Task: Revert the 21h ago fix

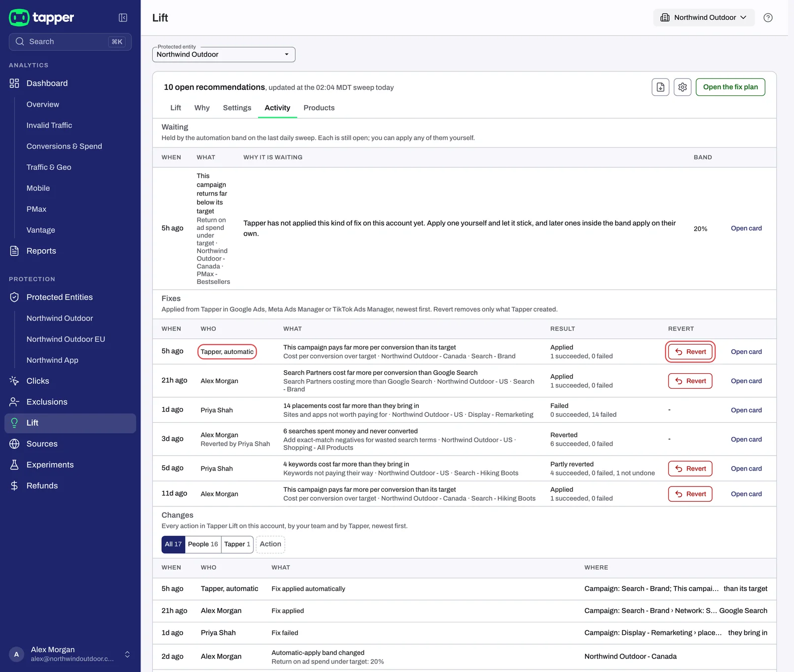Action: click(690, 381)
